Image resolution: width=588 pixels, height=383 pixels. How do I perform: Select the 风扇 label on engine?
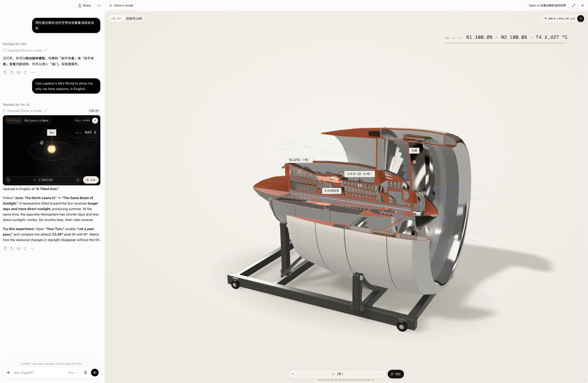[414, 150]
